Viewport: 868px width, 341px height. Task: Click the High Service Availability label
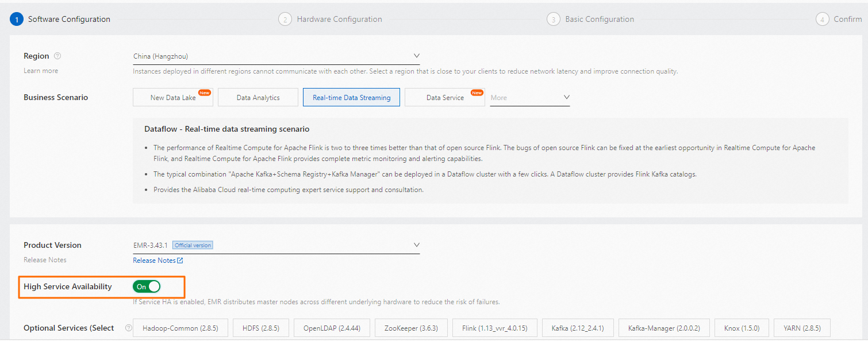click(68, 286)
